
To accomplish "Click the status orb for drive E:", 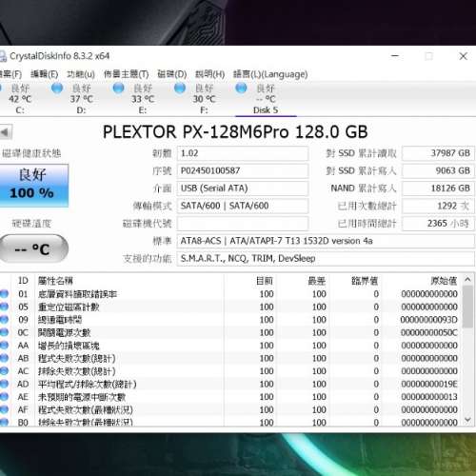I will coord(118,88).
